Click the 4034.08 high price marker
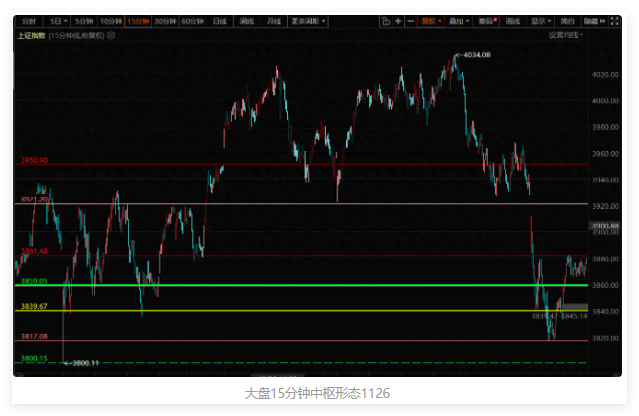Screen dimensions: 639x416 point(474,55)
